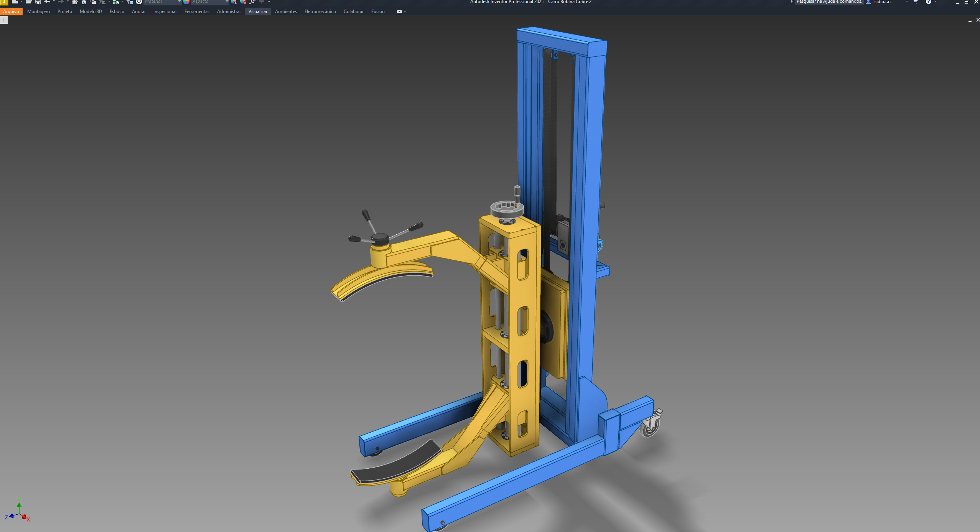
Task: Open the Arquivo file menu
Action: coord(11,12)
